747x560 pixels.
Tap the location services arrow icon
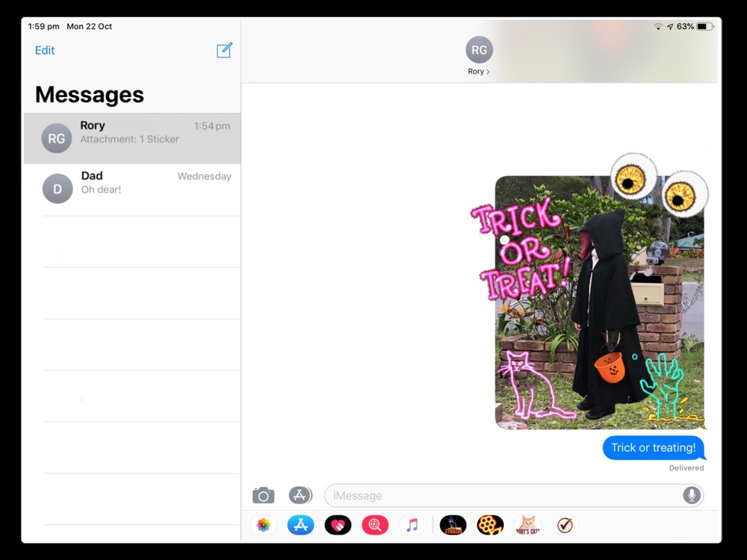(x=670, y=27)
